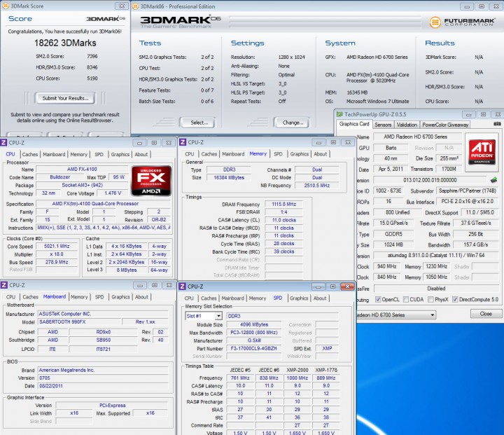Click the mainboard Model field SABERTOOTH 990FX
This screenshot has width=504, height=435.
79,322
